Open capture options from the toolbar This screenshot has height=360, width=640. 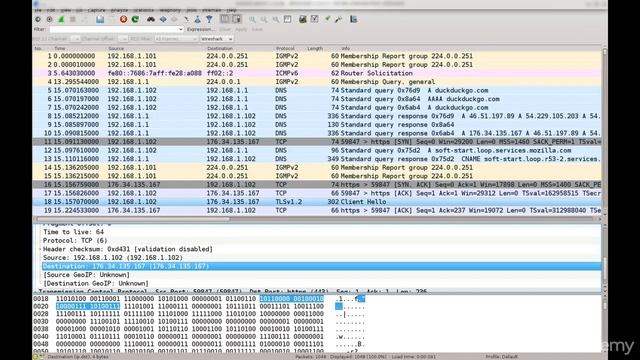click(49, 19)
